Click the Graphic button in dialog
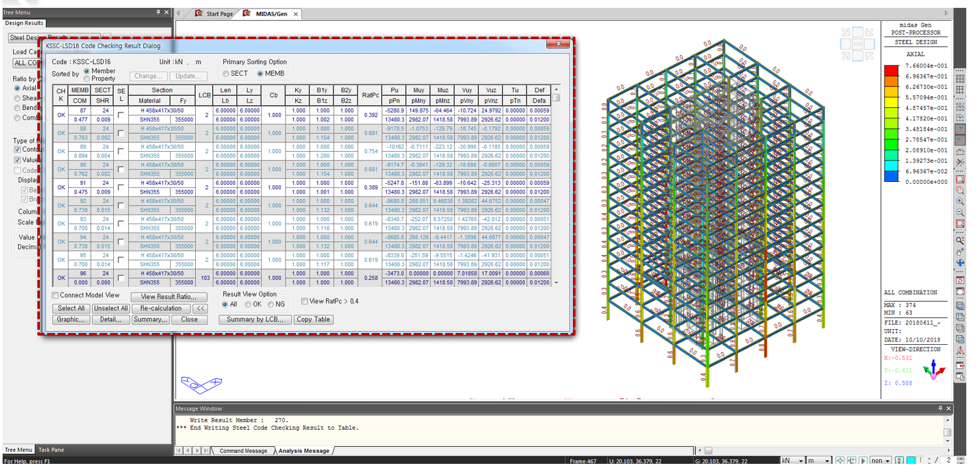980x473 pixels. tap(71, 319)
